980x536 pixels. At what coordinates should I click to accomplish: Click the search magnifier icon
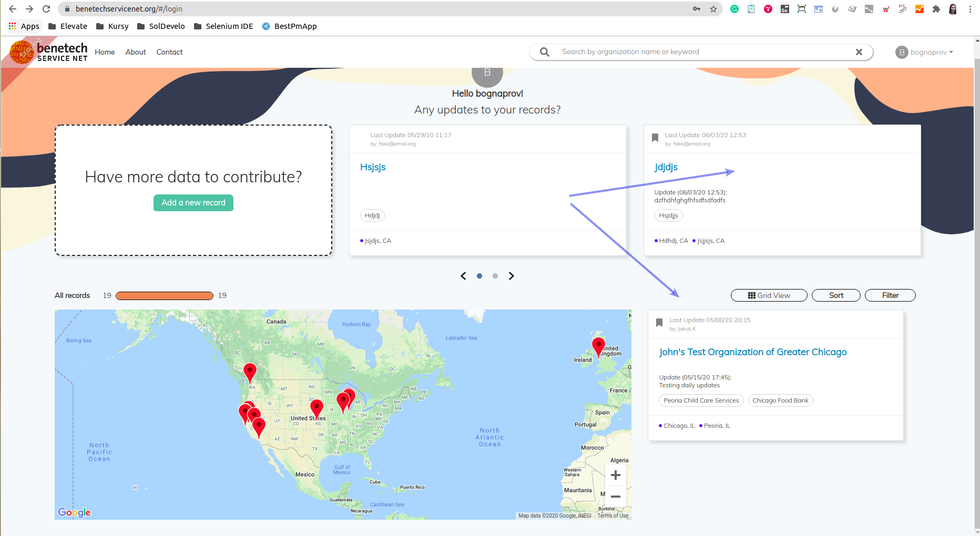(x=544, y=51)
